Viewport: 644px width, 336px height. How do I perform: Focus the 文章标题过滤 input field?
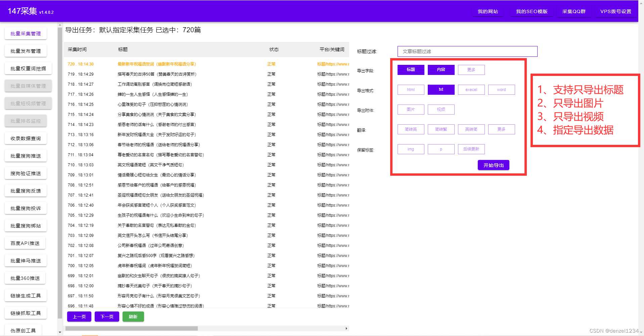click(x=467, y=51)
